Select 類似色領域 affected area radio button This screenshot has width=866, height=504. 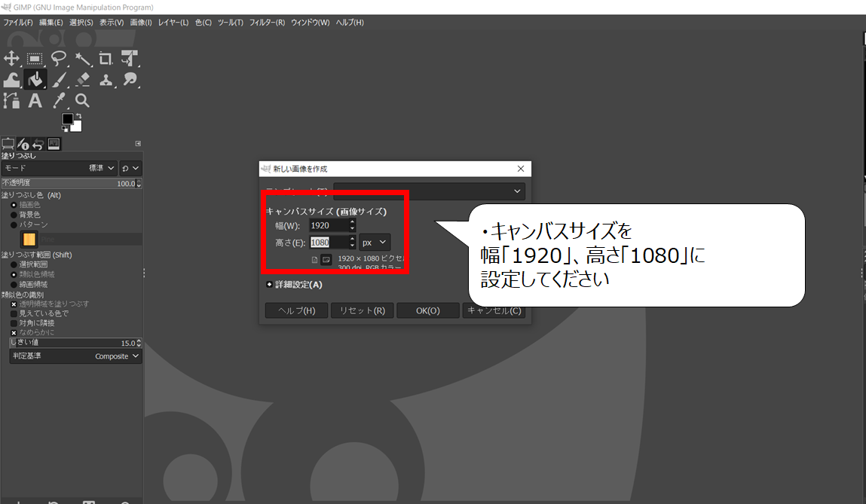14,274
